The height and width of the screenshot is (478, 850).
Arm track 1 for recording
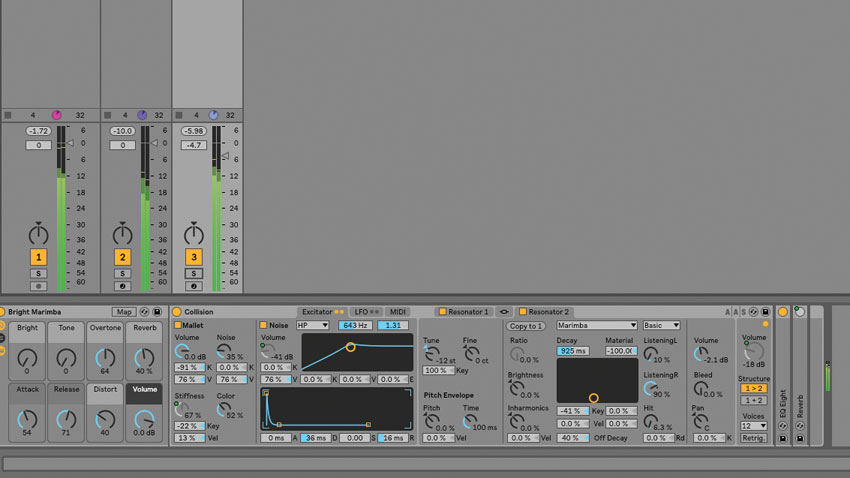(x=38, y=285)
